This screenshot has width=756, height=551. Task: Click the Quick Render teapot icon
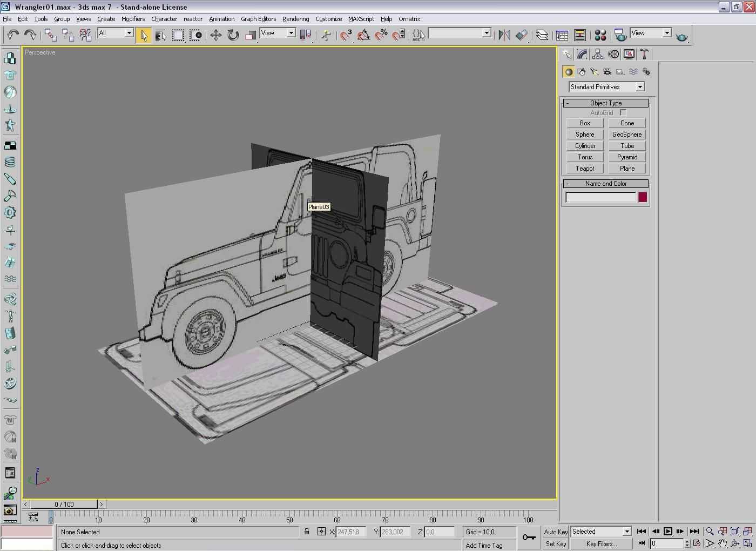(681, 36)
